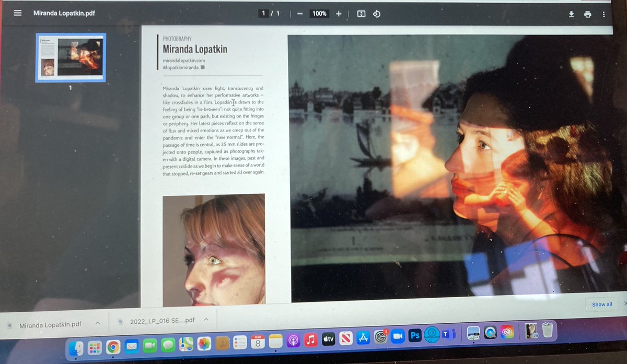Open Preview from the Dock
The image size is (627, 364).
(474, 333)
